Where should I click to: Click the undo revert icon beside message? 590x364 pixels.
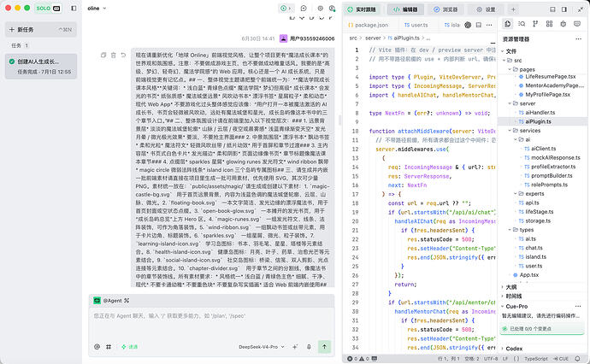(123, 55)
